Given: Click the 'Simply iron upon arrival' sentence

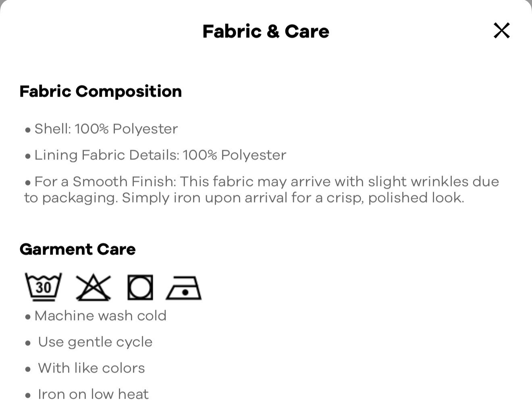Looking at the screenshot, I should [293, 198].
